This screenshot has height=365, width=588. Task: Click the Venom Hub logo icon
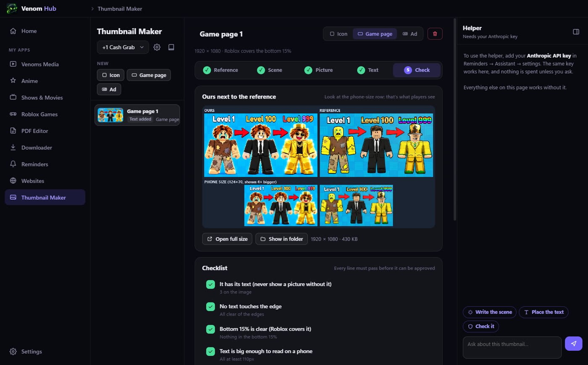point(12,8)
